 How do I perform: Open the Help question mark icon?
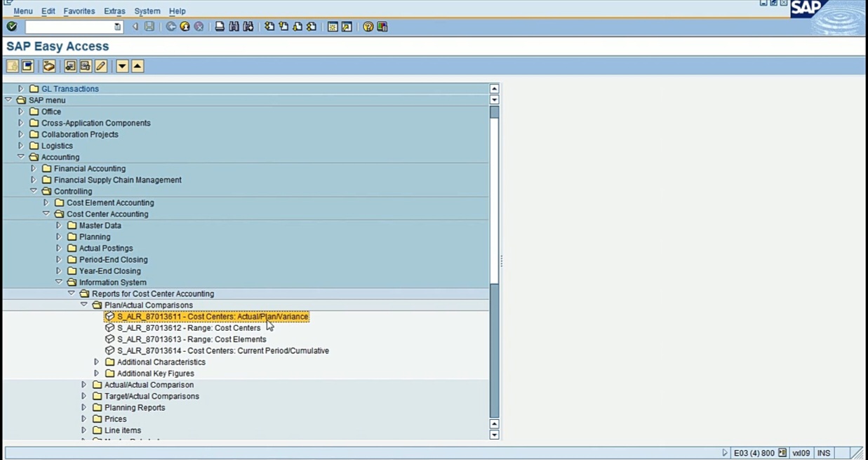368,27
